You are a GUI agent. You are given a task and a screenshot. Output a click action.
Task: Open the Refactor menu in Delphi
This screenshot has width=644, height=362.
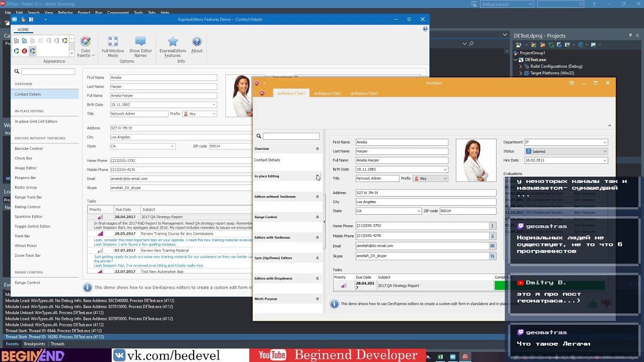(x=65, y=13)
